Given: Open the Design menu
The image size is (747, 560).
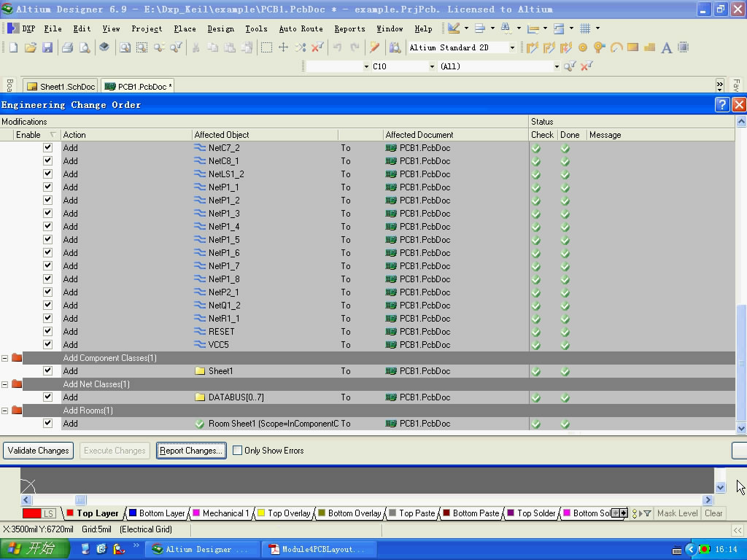Looking at the screenshot, I should pyautogui.click(x=220, y=28).
